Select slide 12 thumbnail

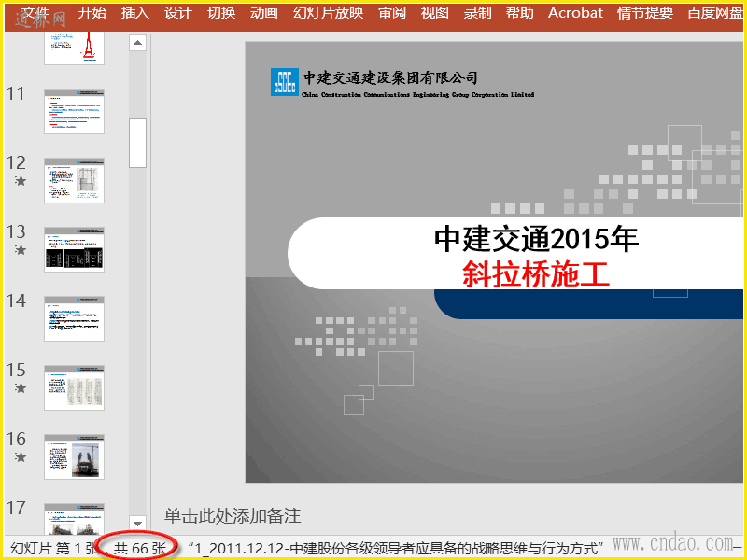point(75,180)
